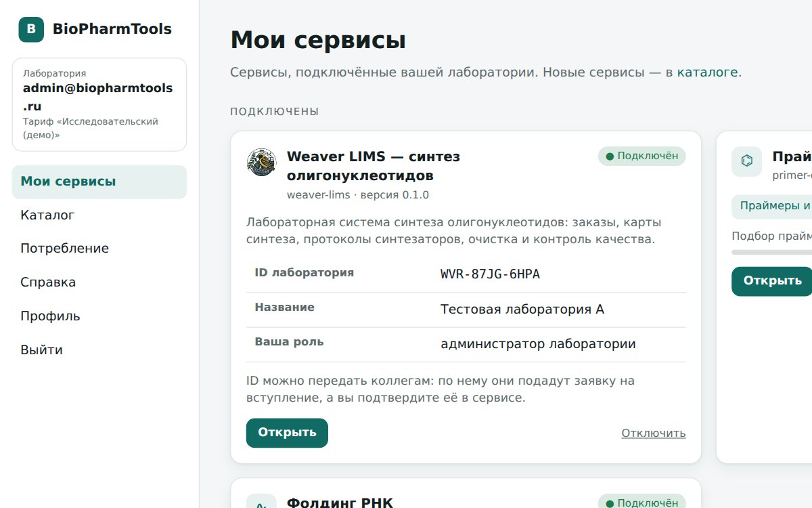Open the Мои сервисы menu item
Image resolution: width=812 pixels, height=508 pixels.
pos(99,182)
